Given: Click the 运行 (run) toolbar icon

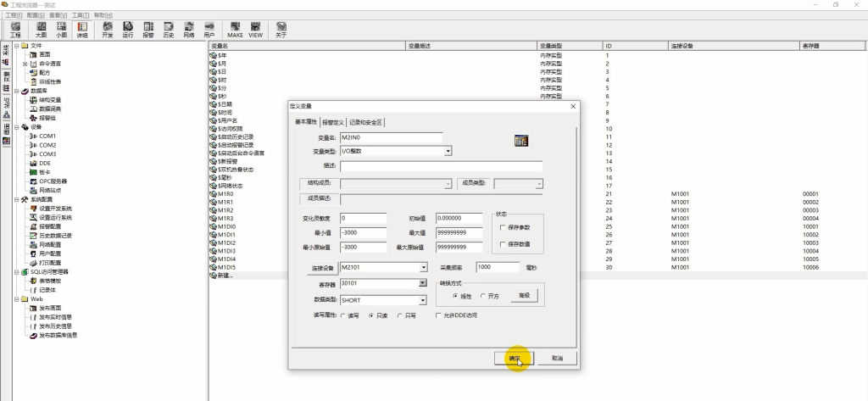Looking at the screenshot, I should (128, 30).
